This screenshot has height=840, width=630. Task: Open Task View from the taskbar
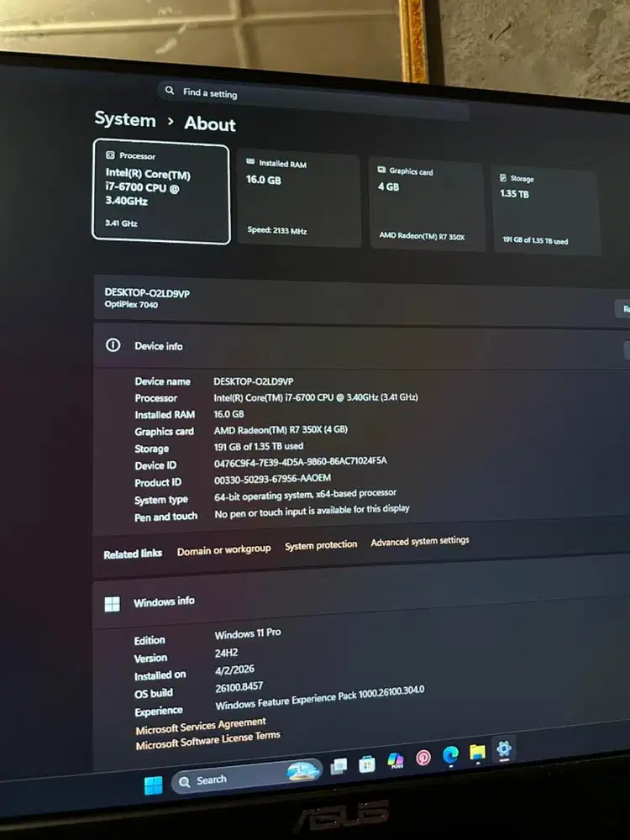point(339,766)
